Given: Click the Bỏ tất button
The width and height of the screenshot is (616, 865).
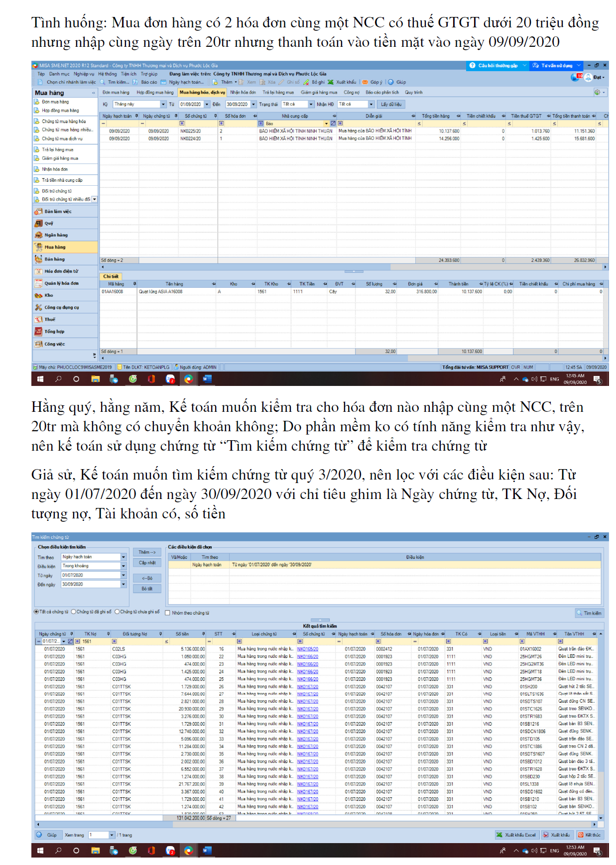Looking at the screenshot, I should point(147,589).
